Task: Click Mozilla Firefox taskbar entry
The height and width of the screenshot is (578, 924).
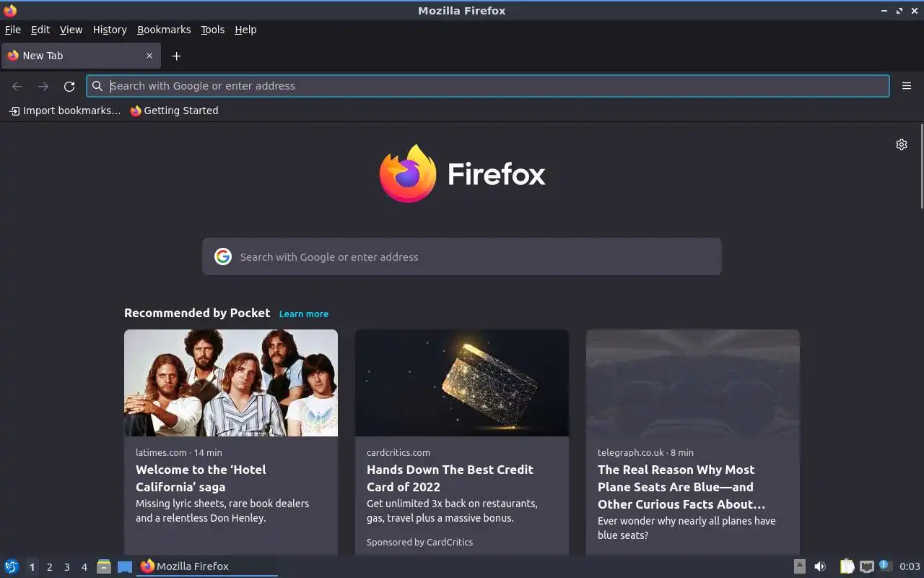Action: (207, 566)
